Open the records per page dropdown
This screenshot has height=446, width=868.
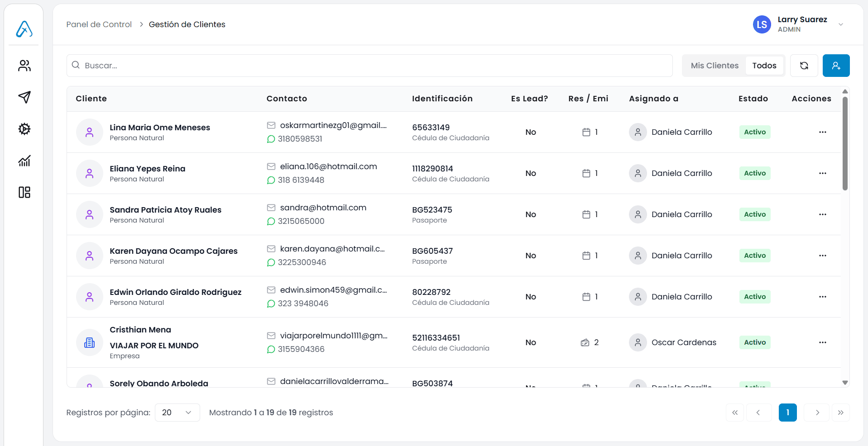(177, 413)
